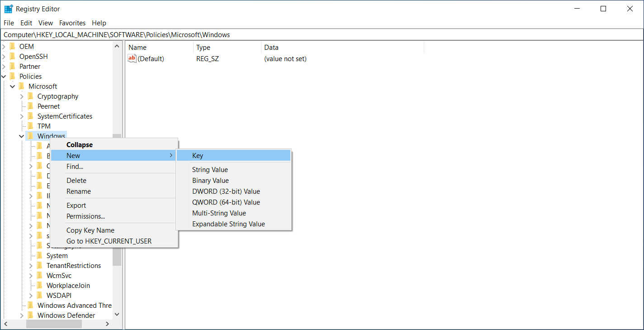Click the (Default) string value icon
The width and height of the screenshot is (644, 330).
[132, 58]
